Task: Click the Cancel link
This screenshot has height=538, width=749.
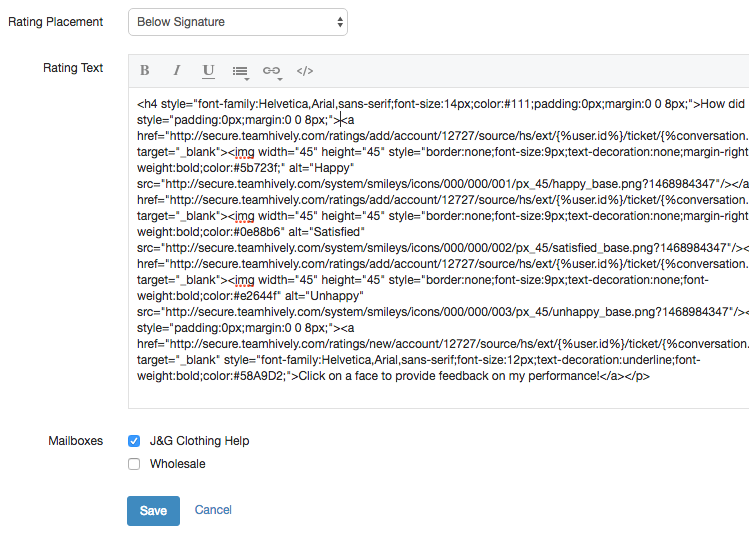Action: tap(213, 510)
